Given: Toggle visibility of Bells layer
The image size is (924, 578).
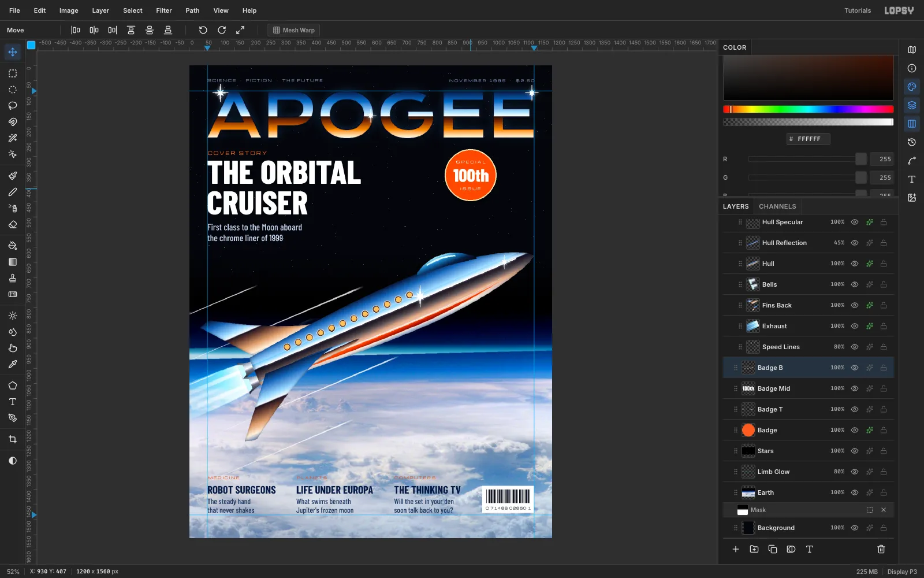Looking at the screenshot, I should pyautogui.click(x=855, y=284).
